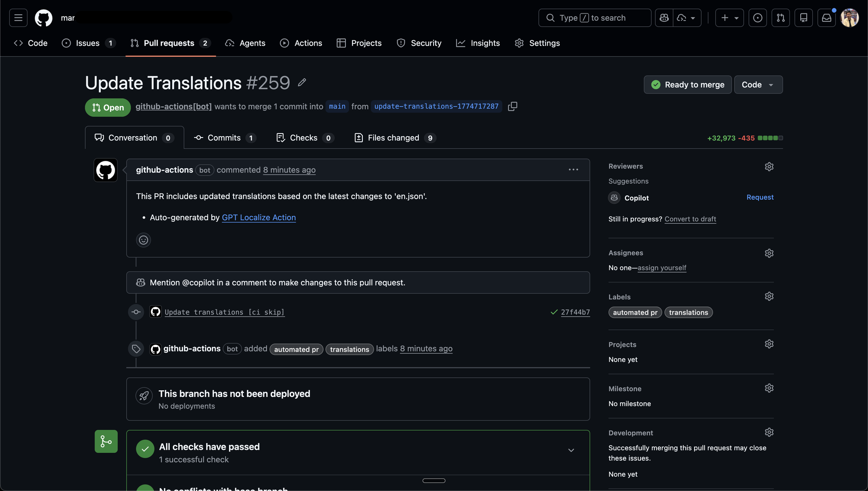Click the add reaction smiley icon
868x491 pixels.
click(143, 240)
